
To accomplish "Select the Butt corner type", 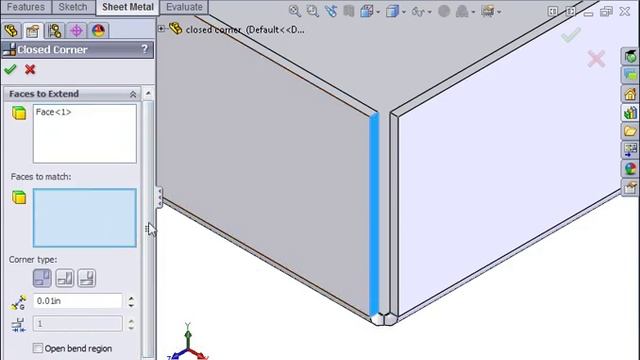I will pyautogui.click(x=42, y=278).
